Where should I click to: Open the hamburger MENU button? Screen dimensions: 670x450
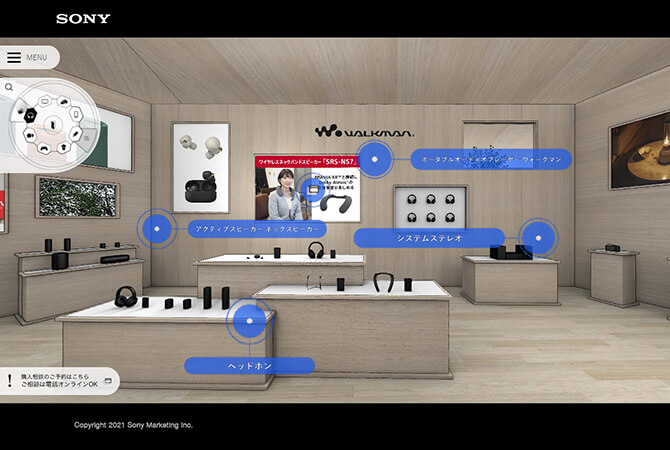click(x=28, y=57)
